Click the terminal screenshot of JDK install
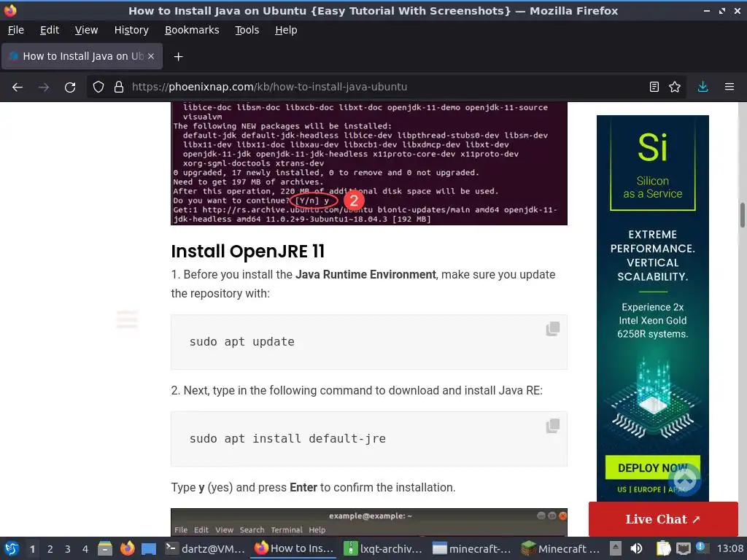Viewport: 747px width, 560px height. pyautogui.click(x=368, y=163)
